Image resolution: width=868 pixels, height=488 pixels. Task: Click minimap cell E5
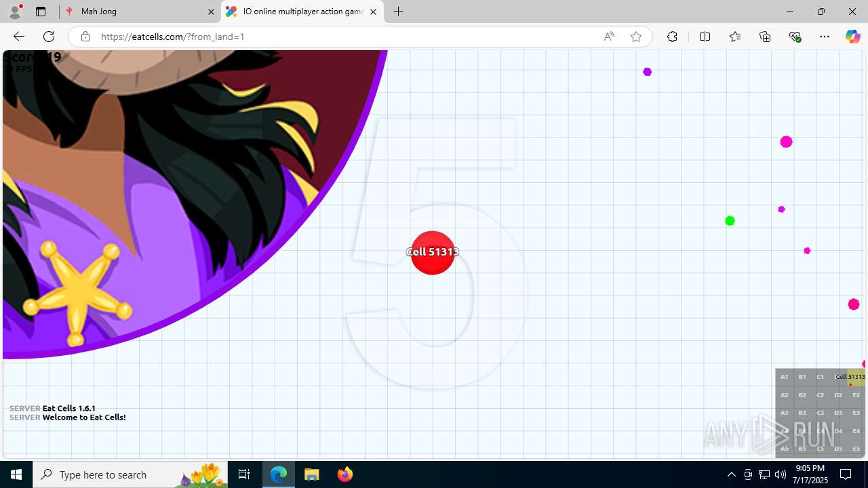tap(856, 449)
